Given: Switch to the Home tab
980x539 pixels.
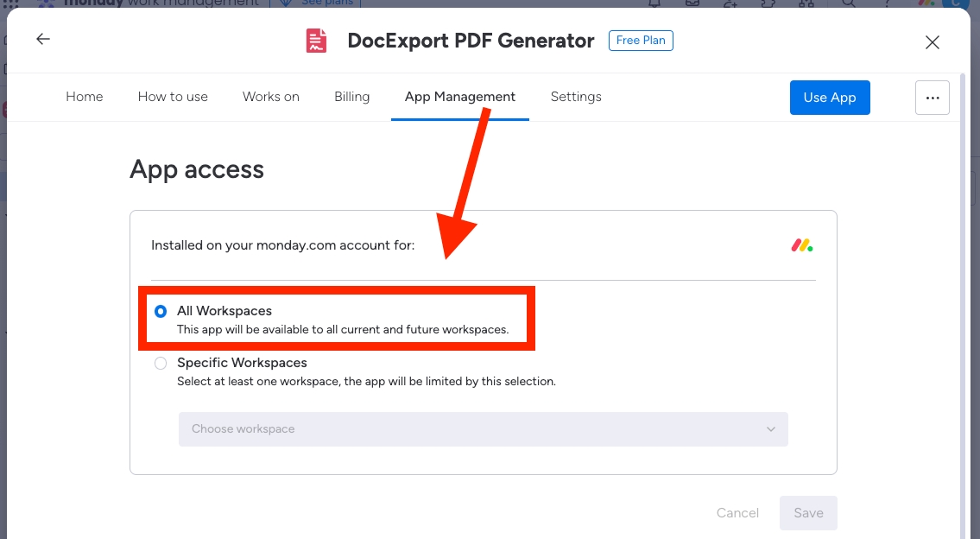Looking at the screenshot, I should tap(84, 97).
